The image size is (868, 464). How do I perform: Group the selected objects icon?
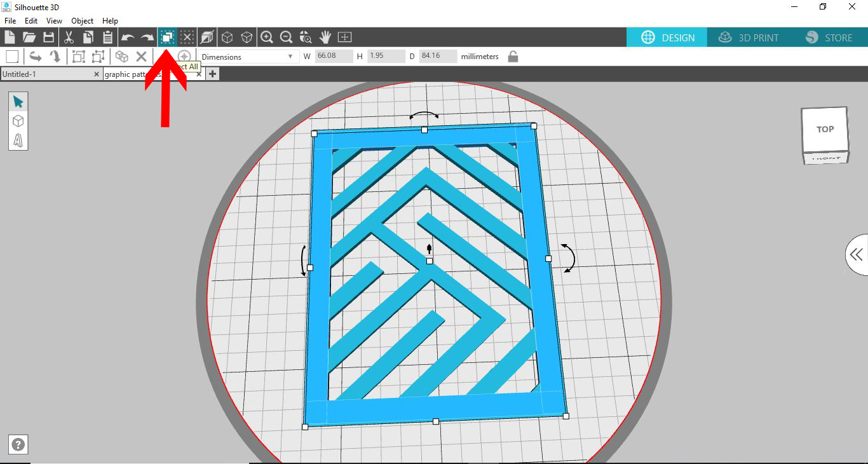click(79, 57)
